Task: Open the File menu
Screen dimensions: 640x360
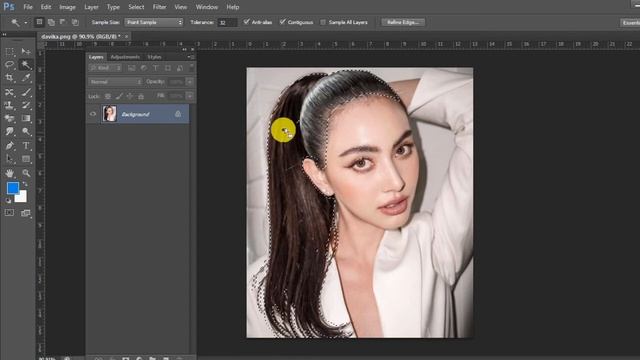Action: (x=28, y=7)
